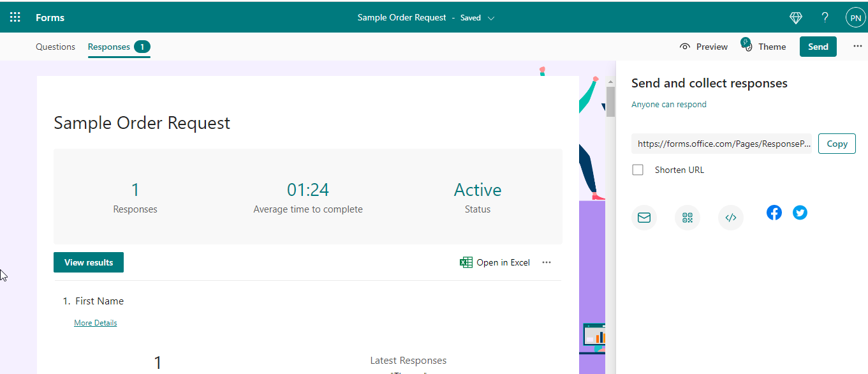Preview the form
868x374 pixels.
[x=703, y=46]
